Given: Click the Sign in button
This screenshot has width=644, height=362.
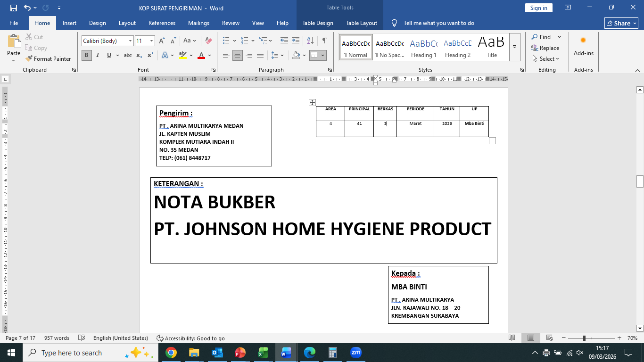Looking at the screenshot, I should pos(538,8).
